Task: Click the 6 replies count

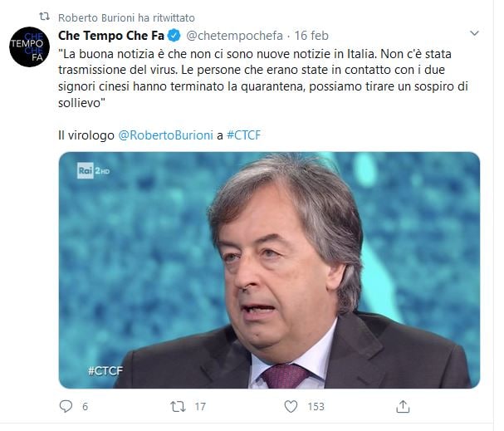Action: pyautogui.click(x=85, y=407)
